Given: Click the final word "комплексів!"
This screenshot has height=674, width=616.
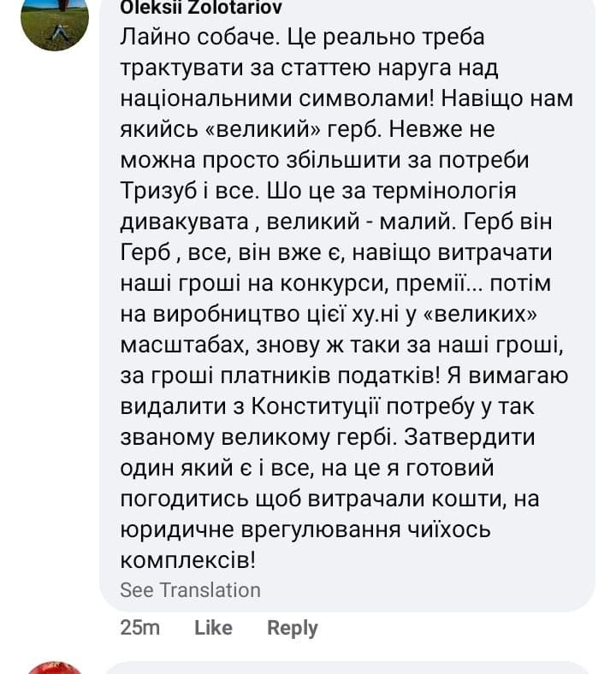Looking at the screenshot, I should point(188,559).
